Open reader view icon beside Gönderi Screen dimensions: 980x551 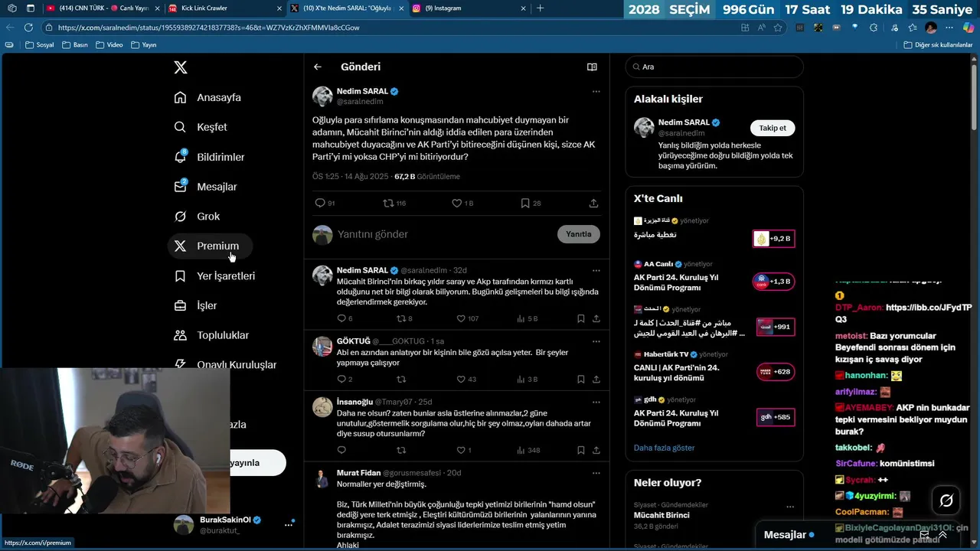[592, 67]
